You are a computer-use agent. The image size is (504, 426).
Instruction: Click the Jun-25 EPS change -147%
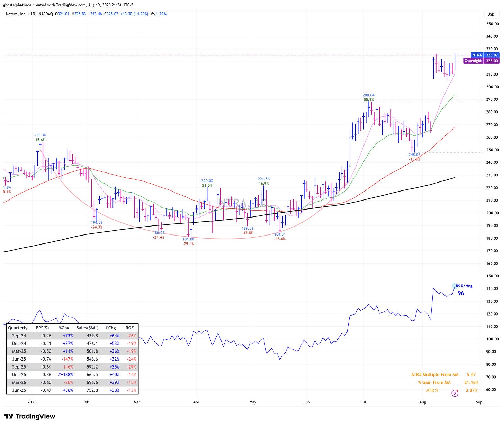click(67, 359)
